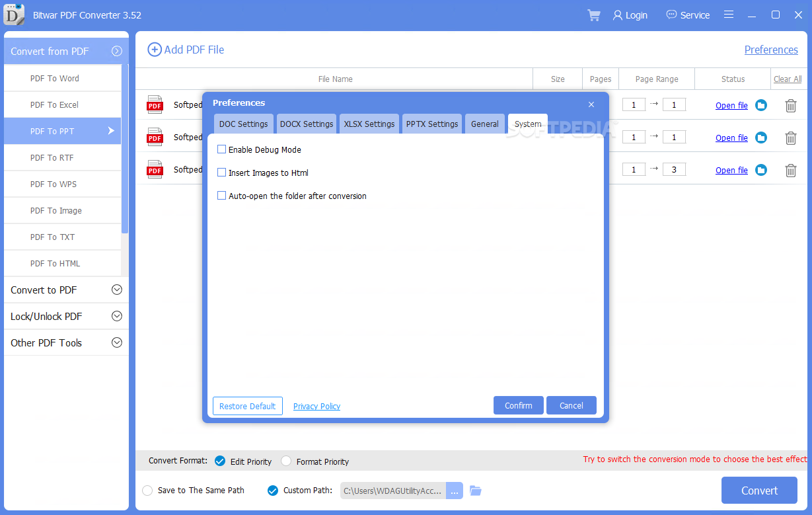
Task: Open the shopping cart icon
Action: point(594,15)
